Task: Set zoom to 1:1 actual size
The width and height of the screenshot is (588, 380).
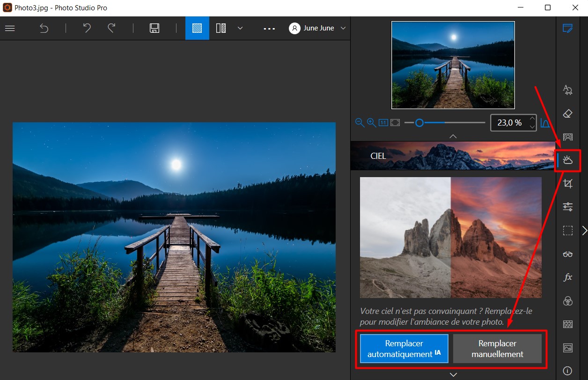Action: 383,123
